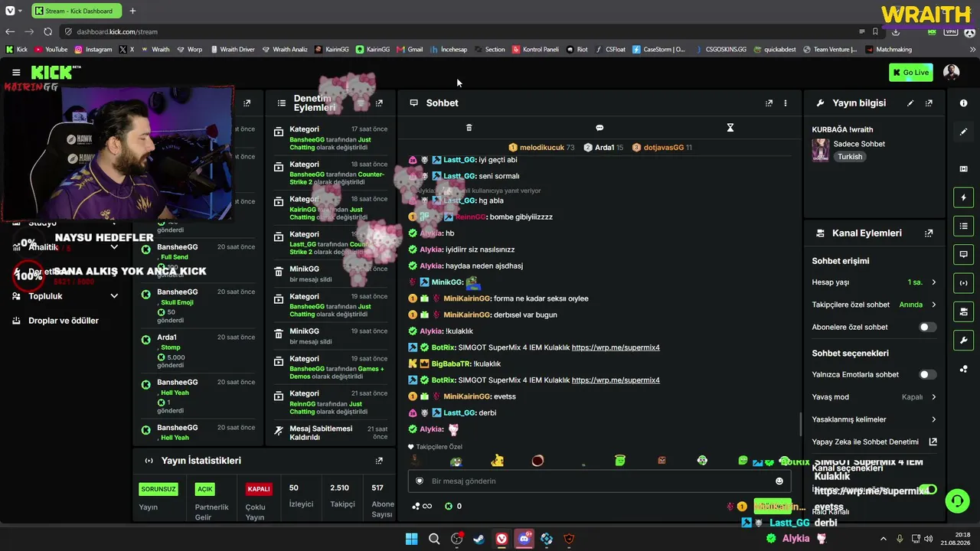This screenshot has height=551, width=980.
Task: Click the pencil icon in right sidebar
Action: tap(963, 132)
